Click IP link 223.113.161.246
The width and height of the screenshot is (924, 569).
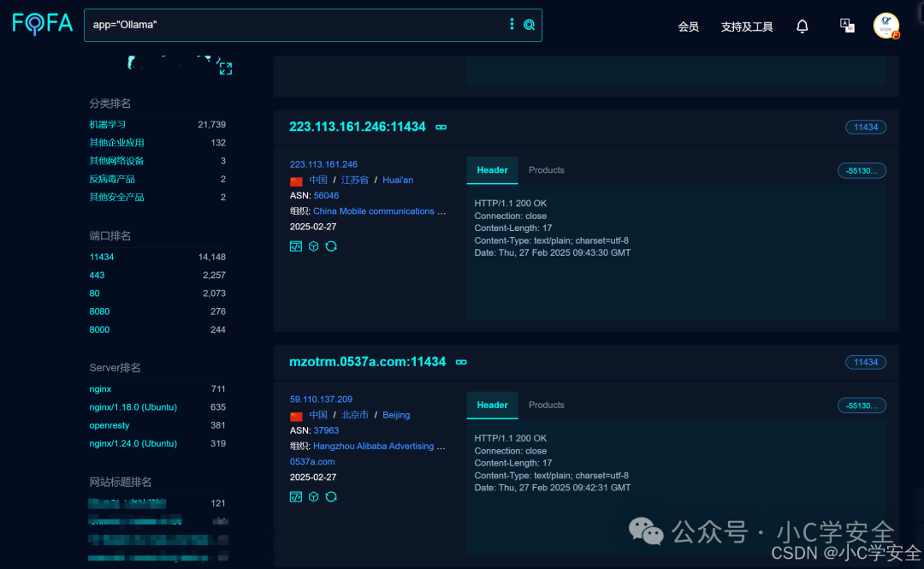coord(323,164)
